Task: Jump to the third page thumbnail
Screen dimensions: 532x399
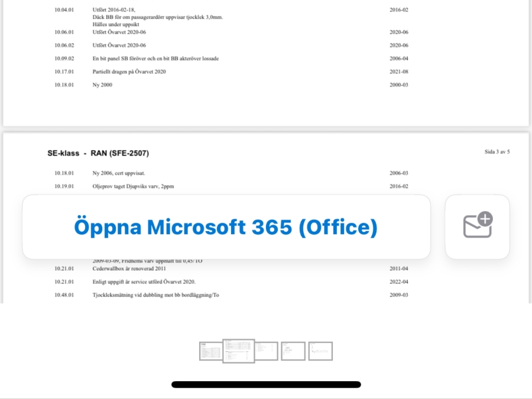Action: pyautogui.click(x=266, y=351)
